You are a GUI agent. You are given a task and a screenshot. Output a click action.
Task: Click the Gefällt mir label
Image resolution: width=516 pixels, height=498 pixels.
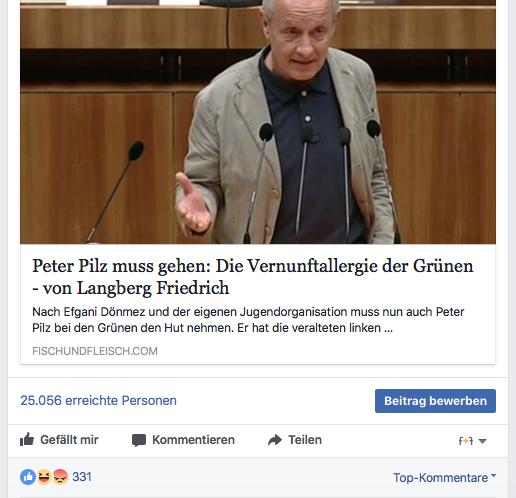69,440
